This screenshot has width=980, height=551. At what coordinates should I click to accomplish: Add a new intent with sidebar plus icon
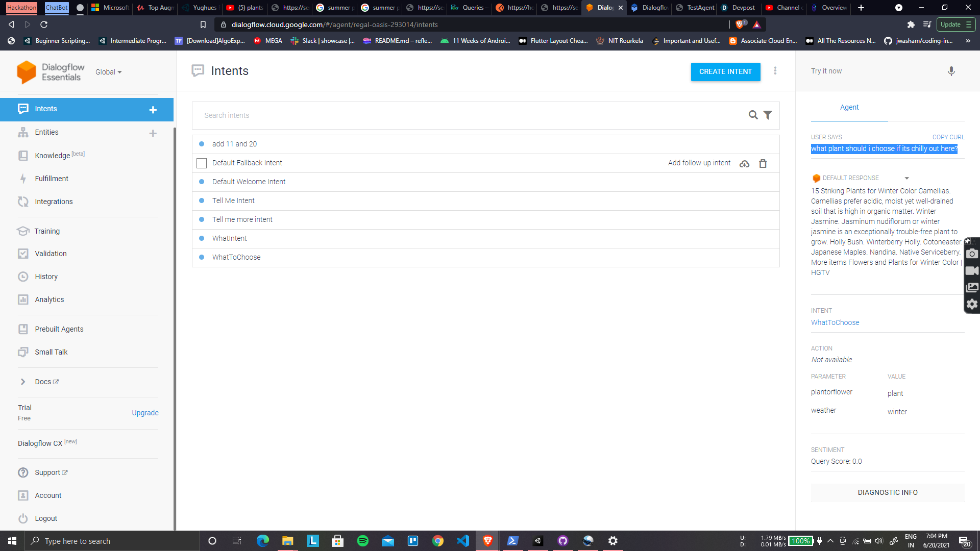[153, 110]
